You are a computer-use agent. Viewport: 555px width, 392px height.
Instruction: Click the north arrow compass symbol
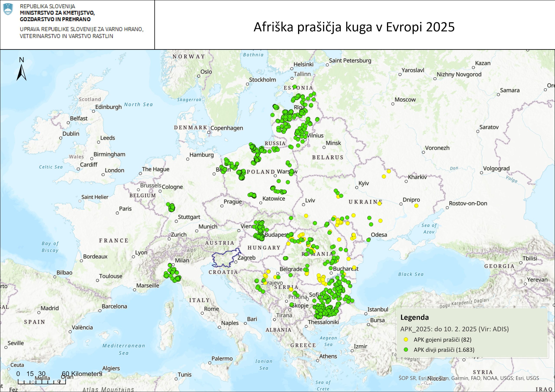click(21, 69)
